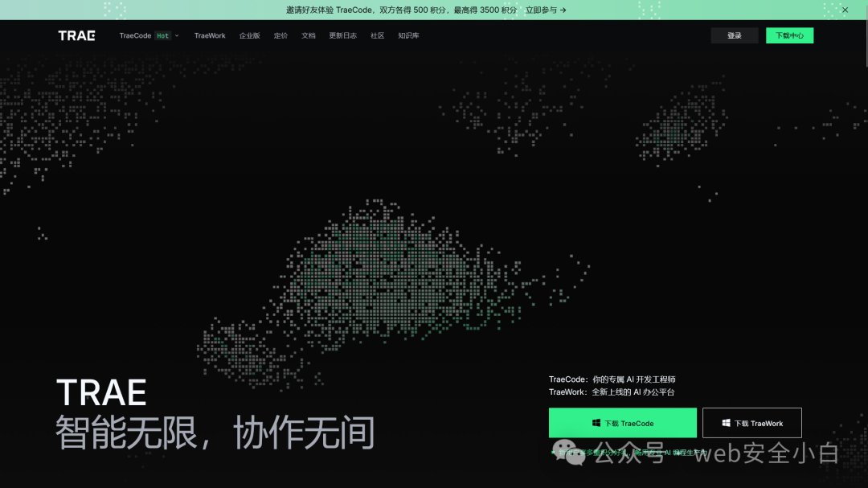Visit the 社区 section

coord(378,35)
